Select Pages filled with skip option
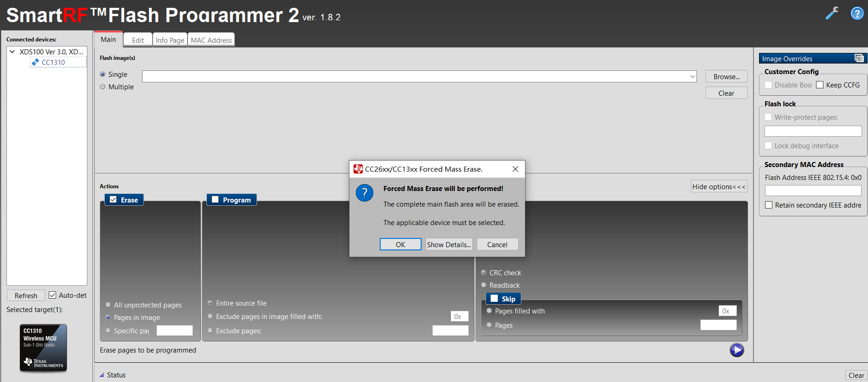 point(489,311)
